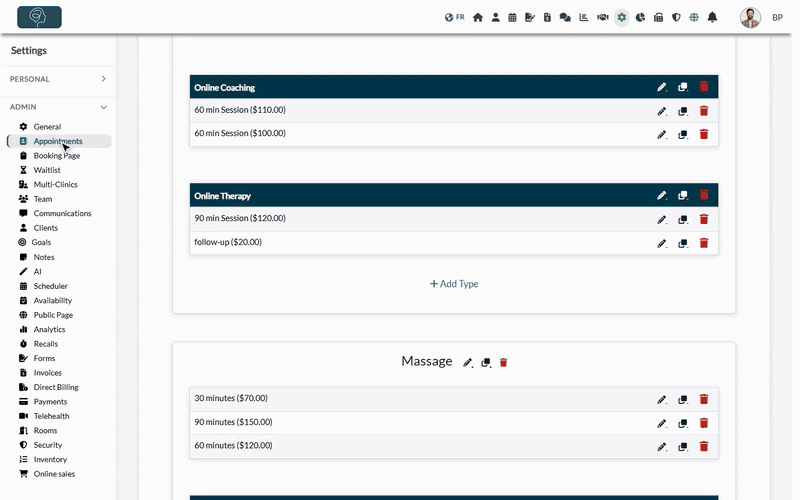Click the Add Type link
Image resolution: width=800 pixels, height=500 pixels.
pos(454,284)
